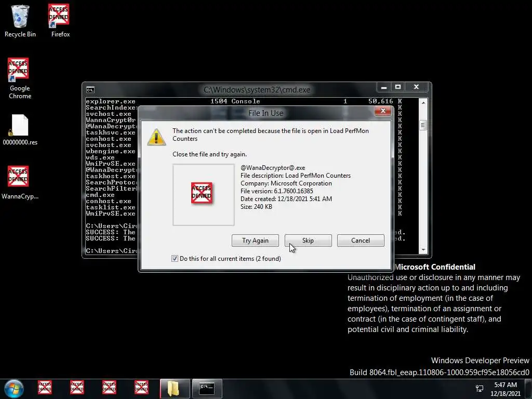Viewport: 532px width, 399px height.
Task: Switch to cmd window via taskbar icon
Action: [207, 389]
